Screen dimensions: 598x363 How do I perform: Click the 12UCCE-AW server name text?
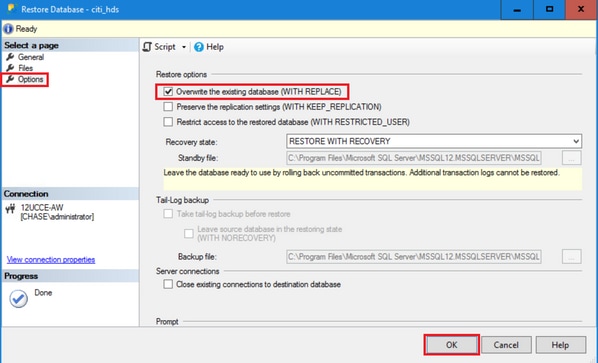point(42,208)
